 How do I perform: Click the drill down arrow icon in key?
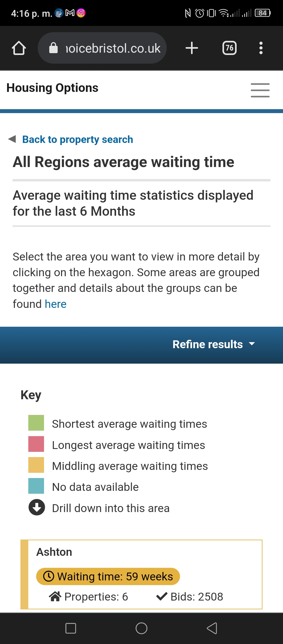click(37, 507)
